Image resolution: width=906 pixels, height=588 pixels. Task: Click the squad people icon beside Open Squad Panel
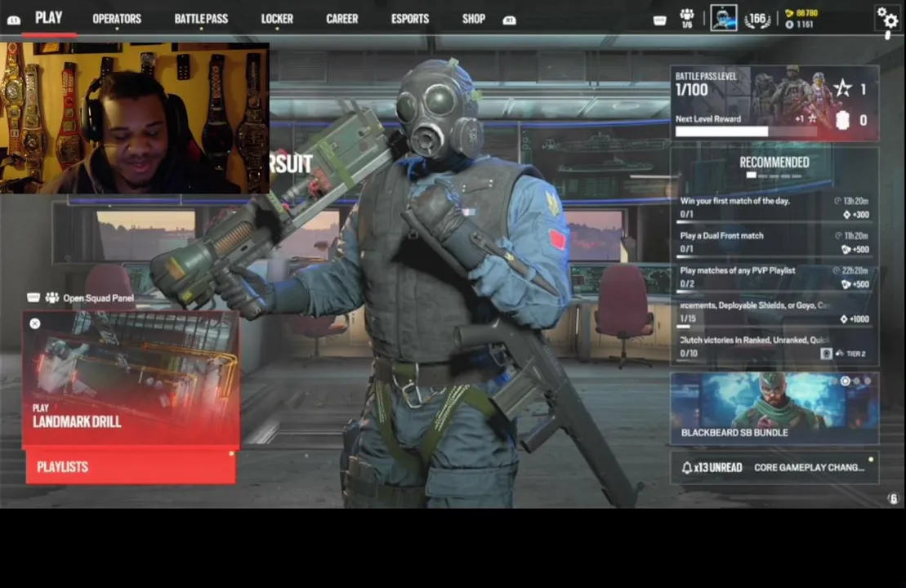[x=52, y=297]
